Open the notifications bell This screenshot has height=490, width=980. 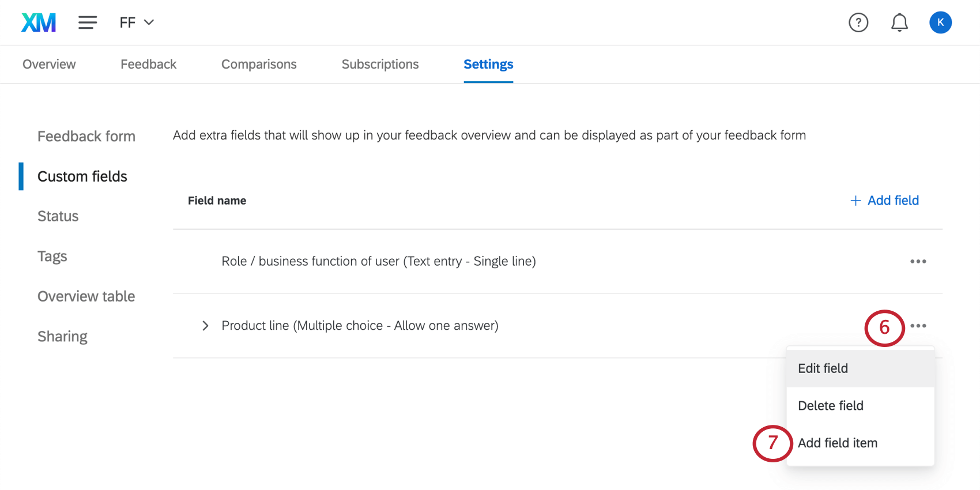899,22
